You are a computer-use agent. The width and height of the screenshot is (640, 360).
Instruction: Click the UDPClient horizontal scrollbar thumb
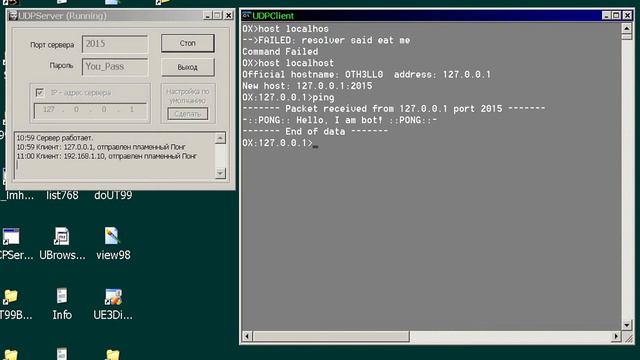[331, 336]
